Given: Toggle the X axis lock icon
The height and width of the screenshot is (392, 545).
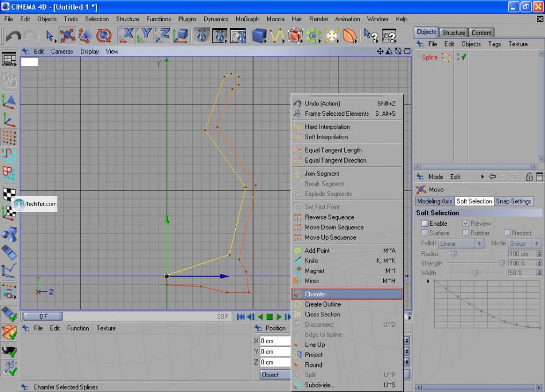Looking at the screenshot, I should click(126, 36).
